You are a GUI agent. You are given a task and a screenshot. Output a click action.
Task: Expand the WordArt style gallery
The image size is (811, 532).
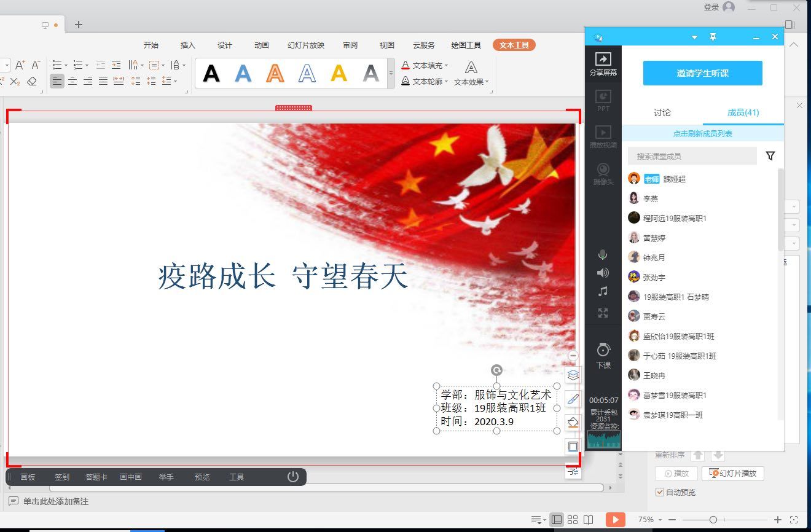(x=391, y=74)
